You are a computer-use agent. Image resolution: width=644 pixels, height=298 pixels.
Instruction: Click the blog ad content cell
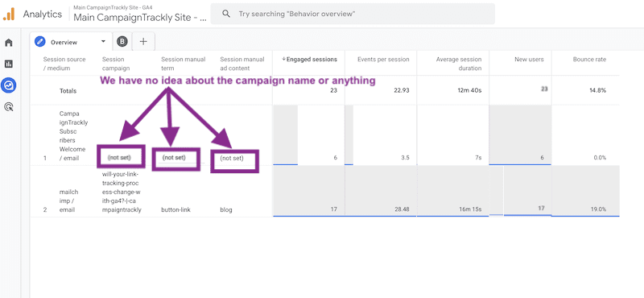[226, 209]
